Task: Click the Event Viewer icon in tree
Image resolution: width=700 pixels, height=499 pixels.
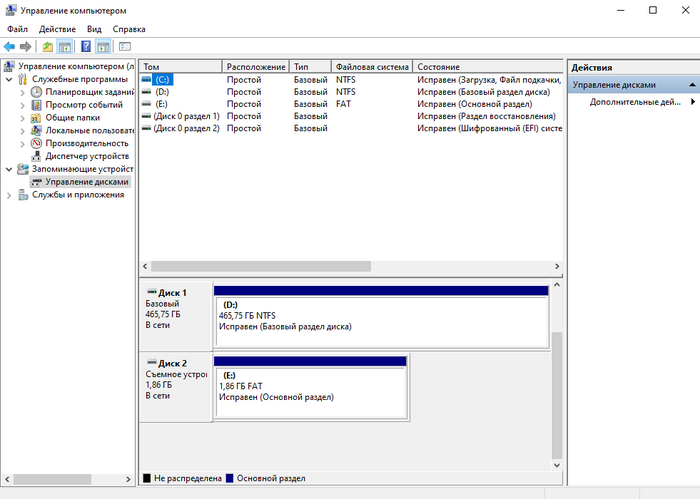Action: click(37, 105)
